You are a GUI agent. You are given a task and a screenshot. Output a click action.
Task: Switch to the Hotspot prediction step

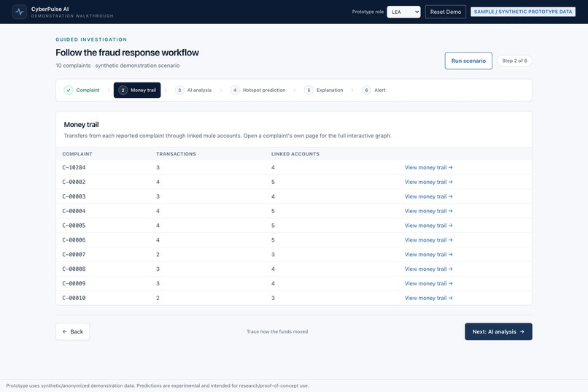click(258, 90)
